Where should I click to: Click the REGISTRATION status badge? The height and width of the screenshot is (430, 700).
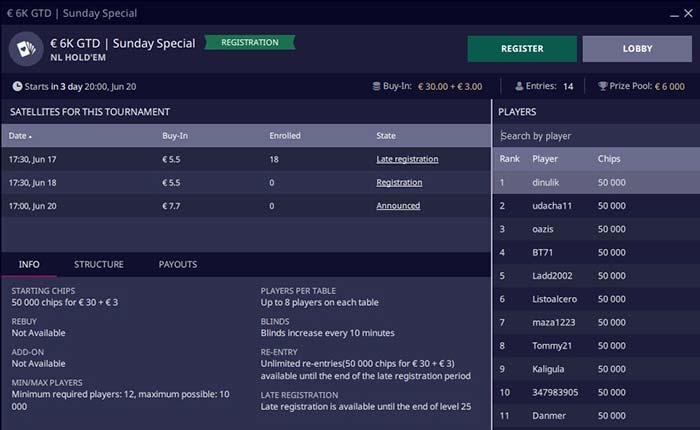pyautogui.click(x=250, y=42)
